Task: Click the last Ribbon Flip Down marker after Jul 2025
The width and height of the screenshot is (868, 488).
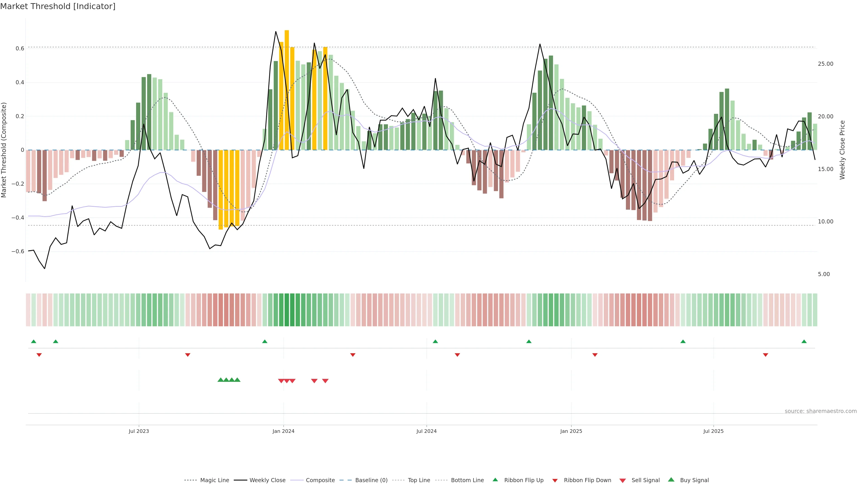Action: click(x=766, y=355)
